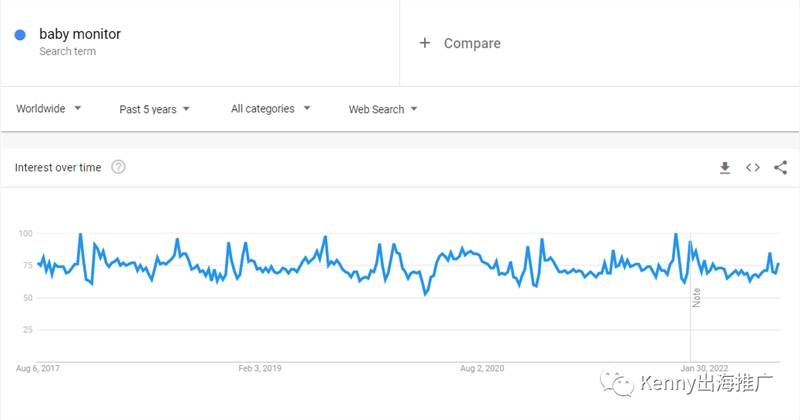Click the blue baby monitor color dot

point(20,35)
